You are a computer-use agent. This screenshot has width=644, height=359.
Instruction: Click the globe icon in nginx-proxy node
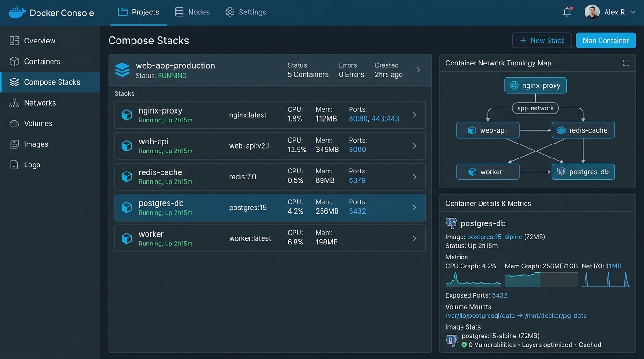pyautogui.click(x=514, y=86)
